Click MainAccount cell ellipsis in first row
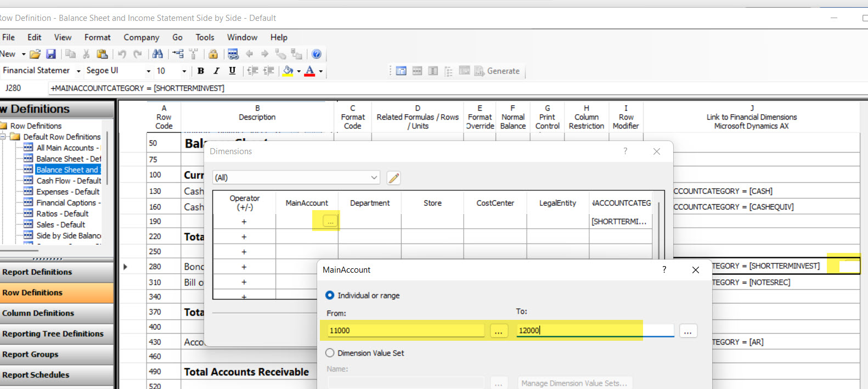Viewport: 868px width, 389px height. (x=330, y=221)
